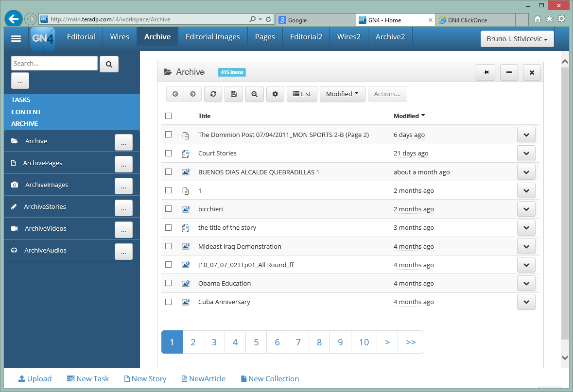The height and width of the screenshot is (392, 573).
Task: Click the New Collection link
Action: tap(270, 378)
